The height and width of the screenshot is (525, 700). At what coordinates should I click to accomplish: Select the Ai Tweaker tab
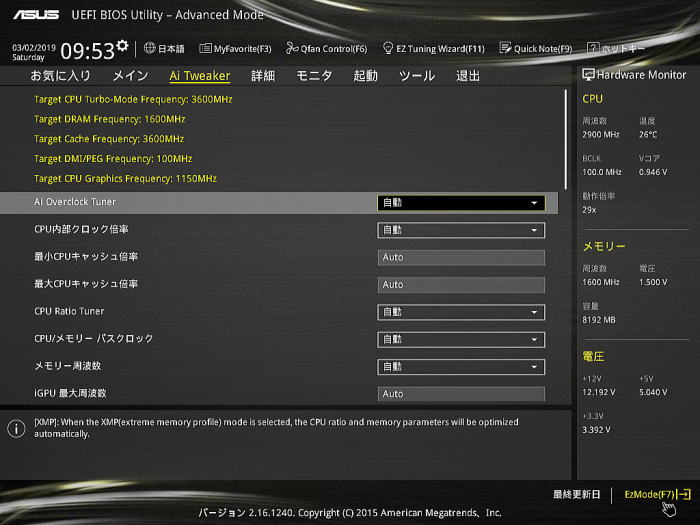tap(200, 76)
